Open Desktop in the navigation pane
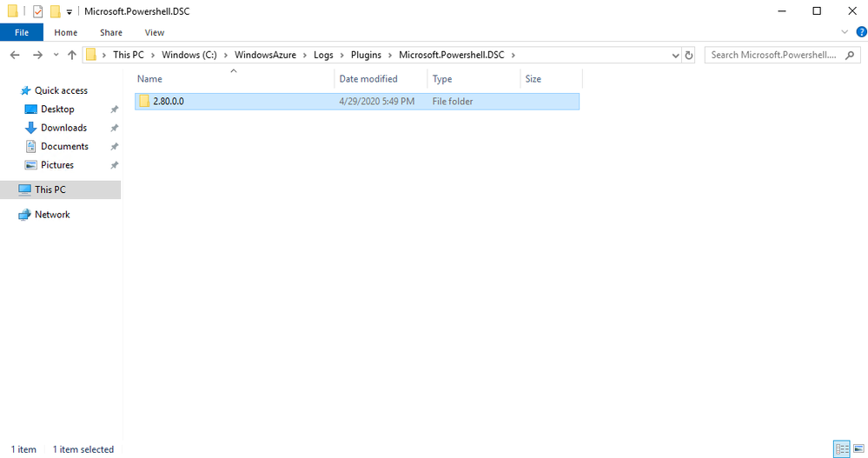Image resolution: width=868 pixels, height=458 pixels. pyautogui.click(x=57, y=110)
